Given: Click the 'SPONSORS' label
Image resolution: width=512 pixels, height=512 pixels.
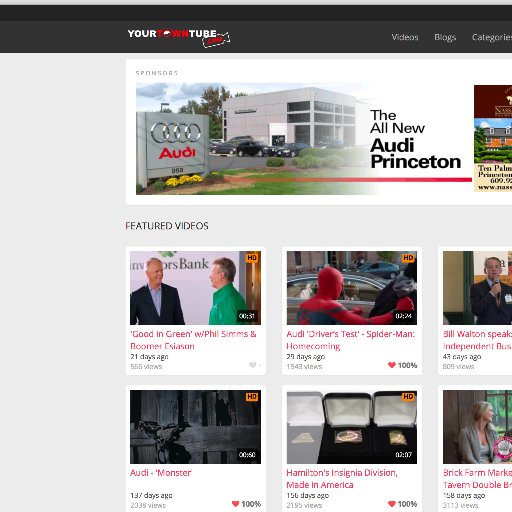Looking at the screenshot, I should click(x=157, y=73).
